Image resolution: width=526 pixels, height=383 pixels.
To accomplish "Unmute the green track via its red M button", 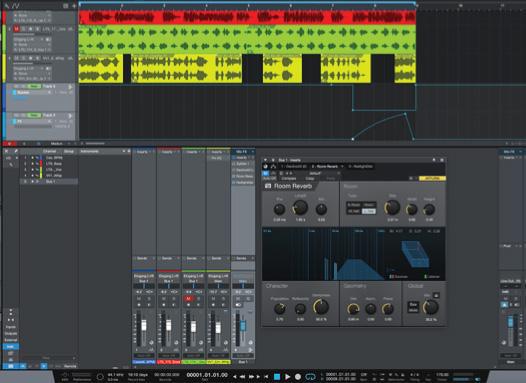I will 16,29.
